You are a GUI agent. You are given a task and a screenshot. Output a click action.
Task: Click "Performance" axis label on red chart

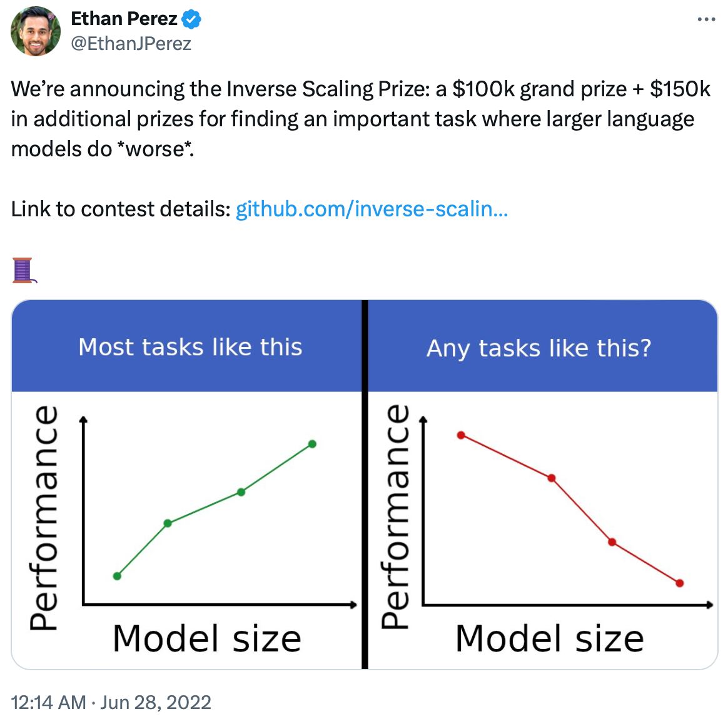(395, 516)
